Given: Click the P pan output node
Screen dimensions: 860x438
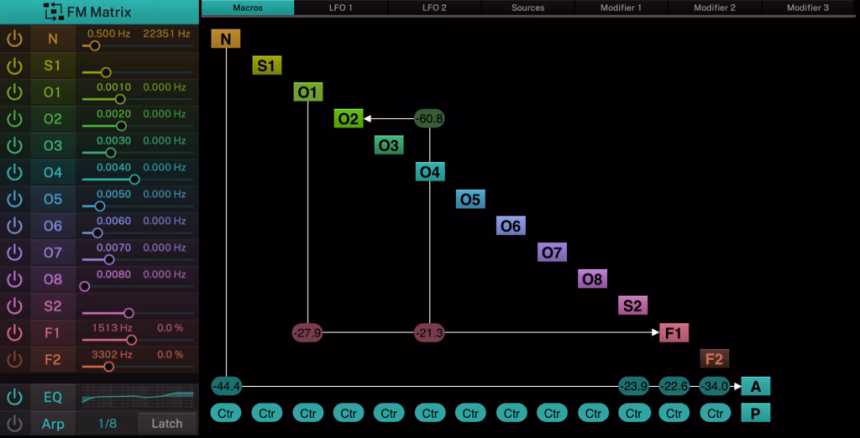Looking at the screenshot, I should pos(756,412).
